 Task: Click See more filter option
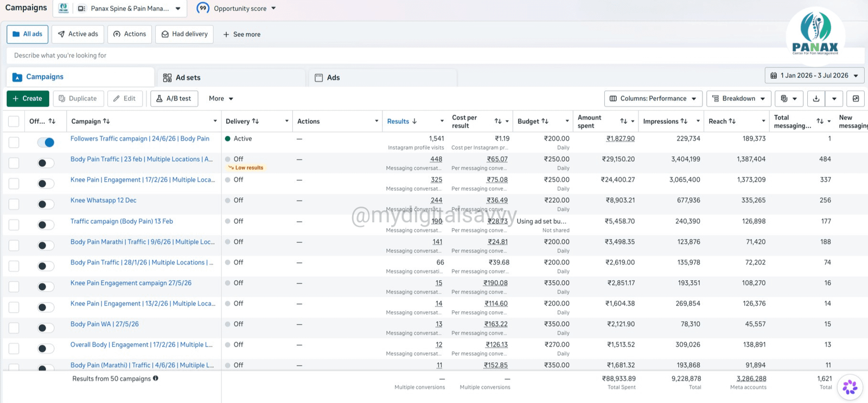pos(241,34)
